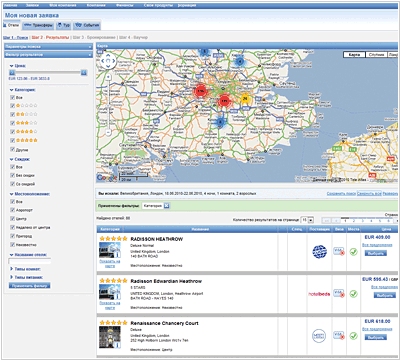Screen dimensions: 400x360
Task: Click 'Выбрать' button for Renaissance Chancery Court
Action: [x=376, y=337]
